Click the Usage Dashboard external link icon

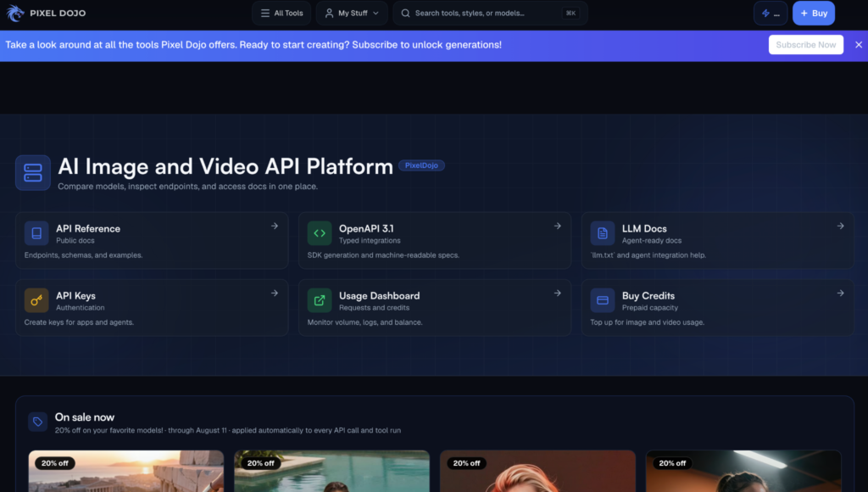[x=320, y=300]
